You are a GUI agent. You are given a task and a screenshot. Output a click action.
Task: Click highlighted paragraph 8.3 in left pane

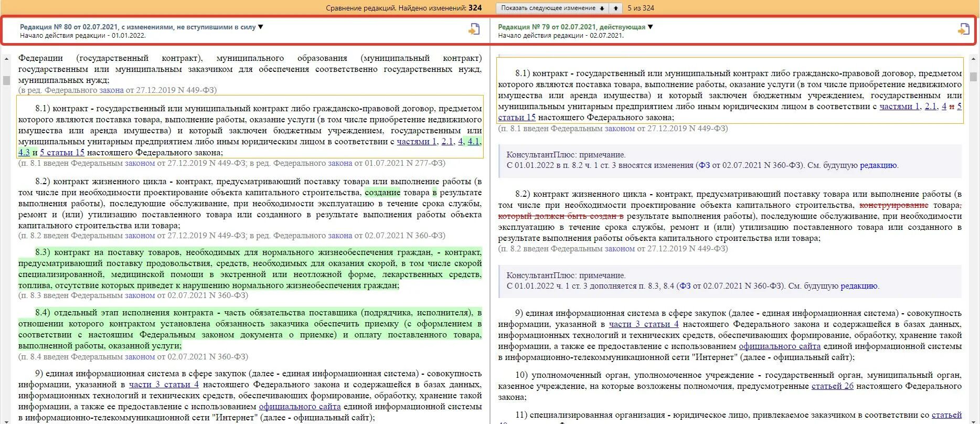tap(250, 269)
